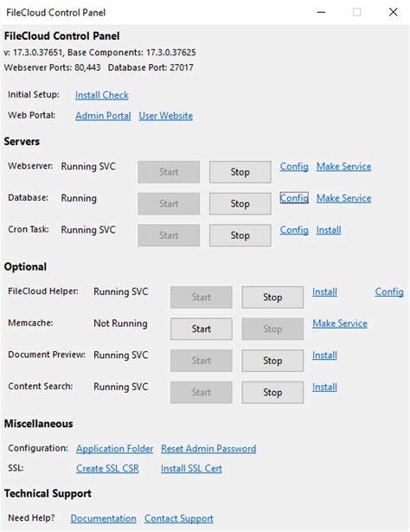Open the Install Check link

point(102,95)
